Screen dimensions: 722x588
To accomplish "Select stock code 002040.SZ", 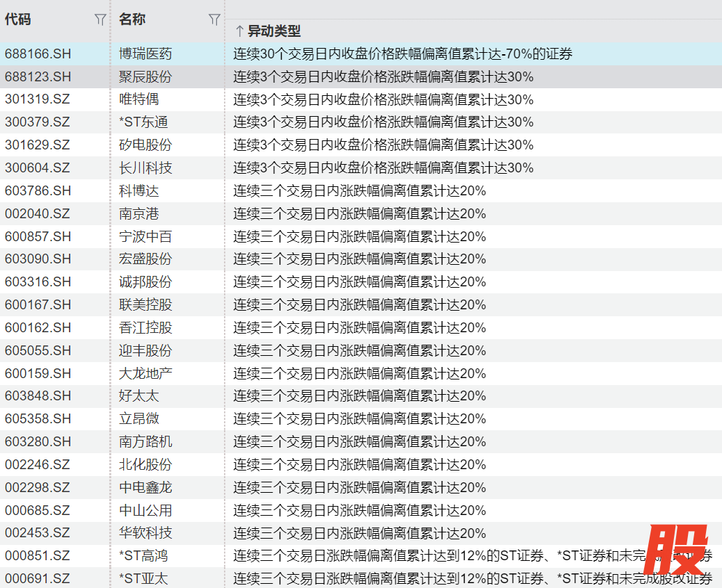I will 38,213.
